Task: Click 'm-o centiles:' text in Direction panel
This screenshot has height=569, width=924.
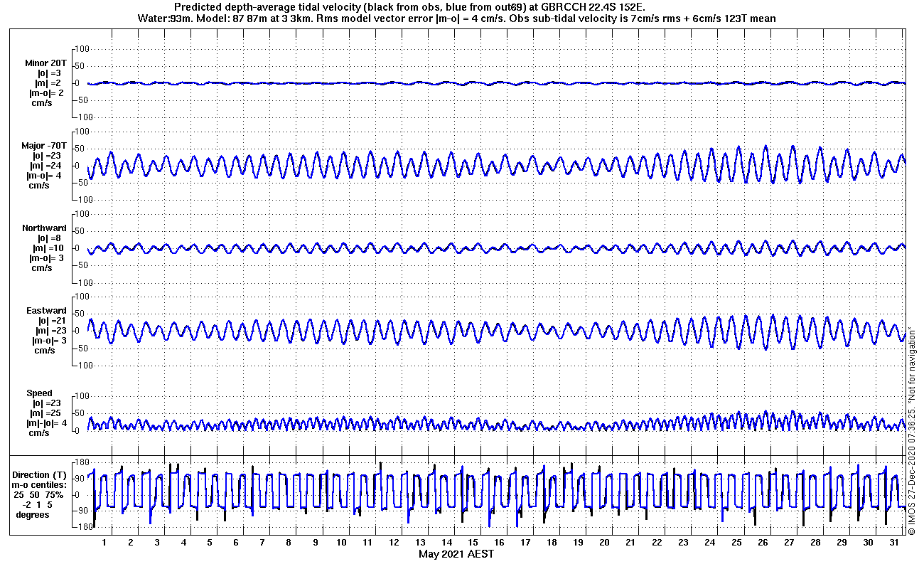Action: 39,485
